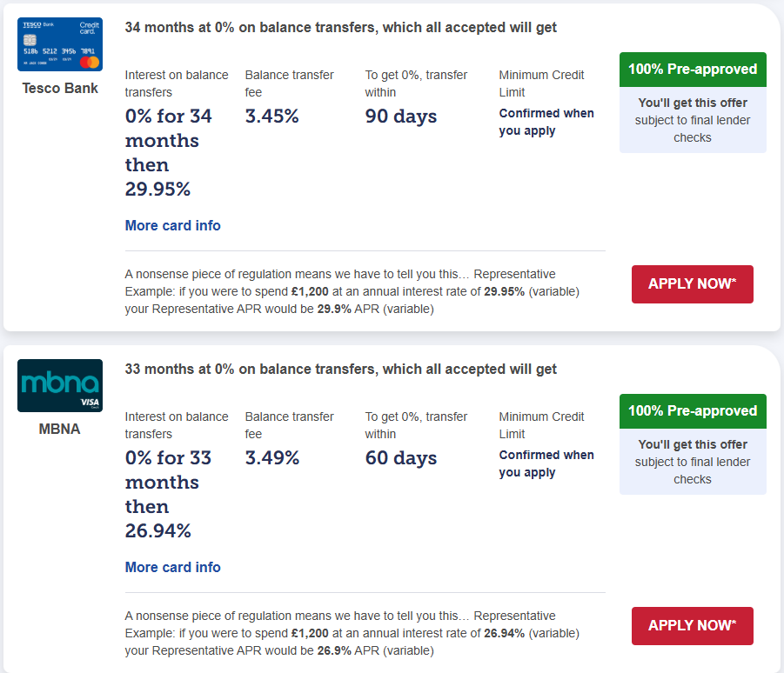This screenshot has height=673, width=784.
Task: Select the MBNA name label
Action: 60,429
